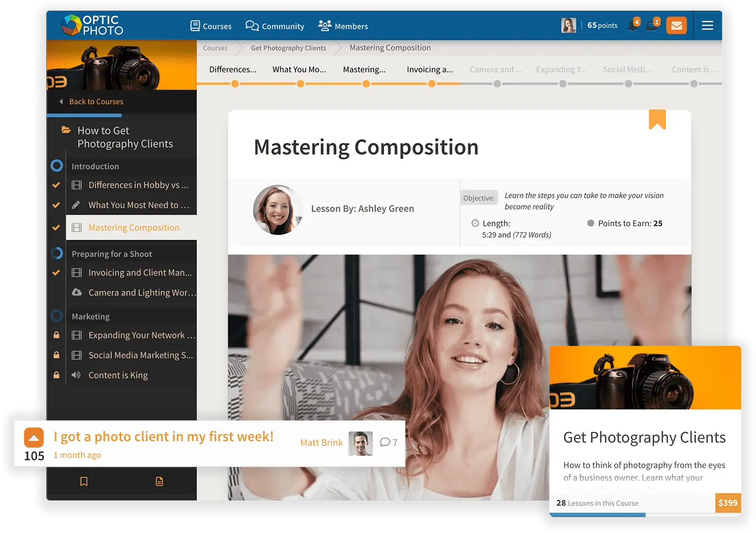Screen dimensions: 756x533
Task: Click the orange envelope messages icon
Action: click(x=676, y=25)
